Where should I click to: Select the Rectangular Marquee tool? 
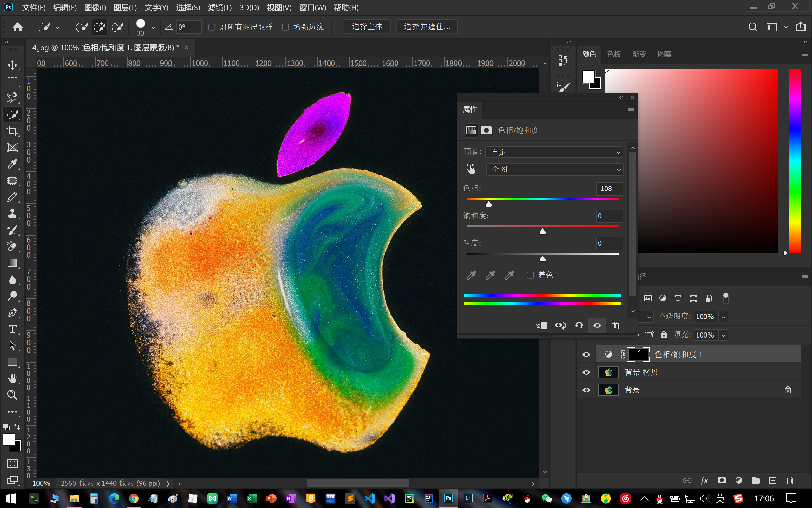click(x=12, y=81)
